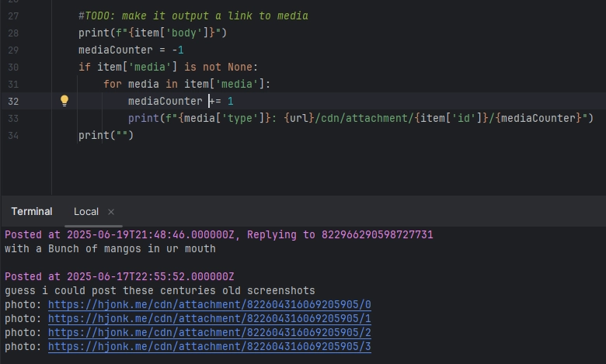Click line number 33 in the gutter
Viewport: 606px width, 364px height.
[13, 118]
